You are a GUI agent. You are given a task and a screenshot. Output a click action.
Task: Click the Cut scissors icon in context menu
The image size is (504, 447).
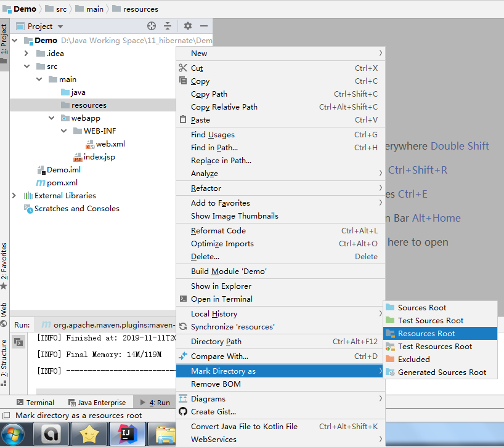click(x=183, y=68)
